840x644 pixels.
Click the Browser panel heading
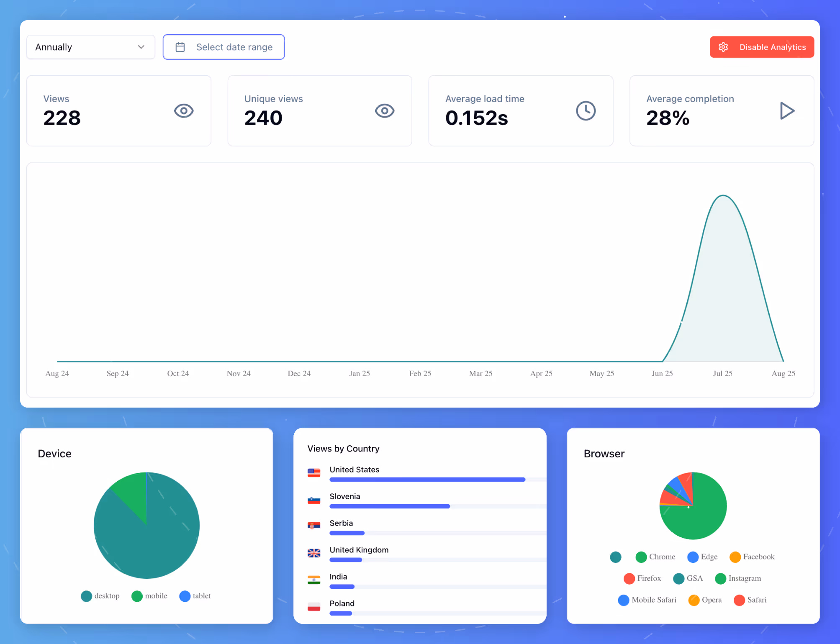(604, 454)
